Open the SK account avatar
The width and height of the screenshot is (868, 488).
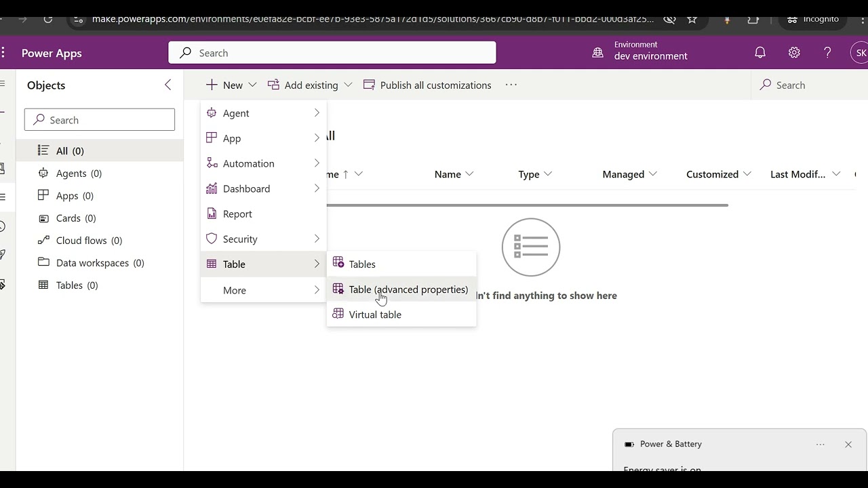(x=860, y=53)
